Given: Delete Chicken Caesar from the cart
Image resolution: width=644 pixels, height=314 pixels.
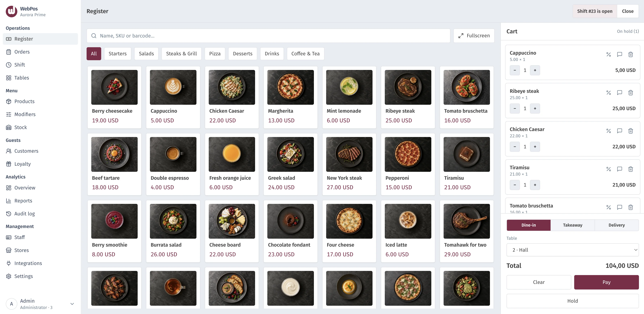Looking at the screenshot, I should [x=630, y=131].
